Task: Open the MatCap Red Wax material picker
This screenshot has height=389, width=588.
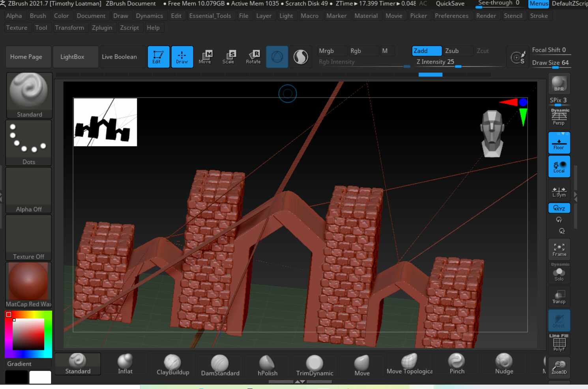Action: 28,285
